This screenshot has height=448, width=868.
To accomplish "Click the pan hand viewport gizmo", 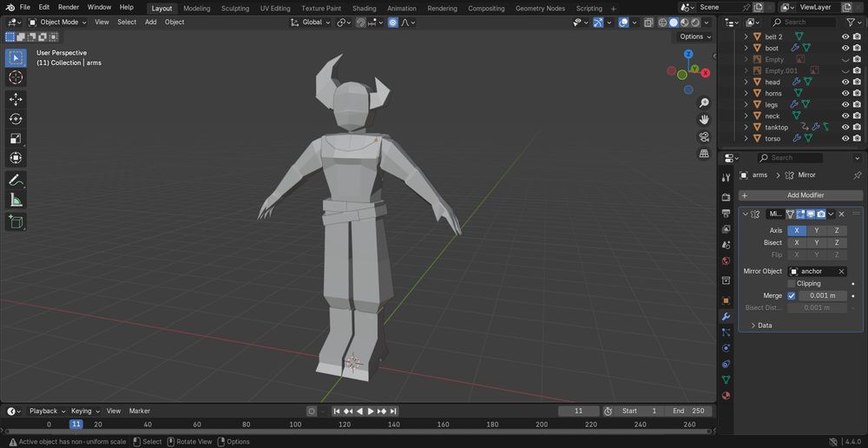I will tap(704, 120).
